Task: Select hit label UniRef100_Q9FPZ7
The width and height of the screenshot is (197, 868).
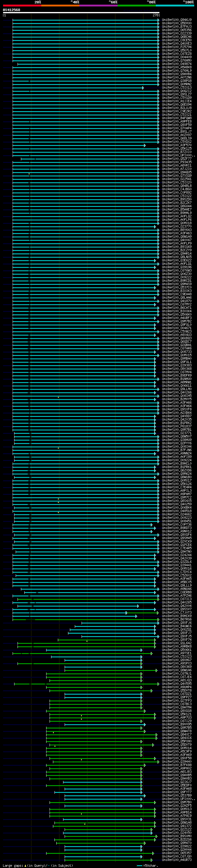Action: [177, 697]
